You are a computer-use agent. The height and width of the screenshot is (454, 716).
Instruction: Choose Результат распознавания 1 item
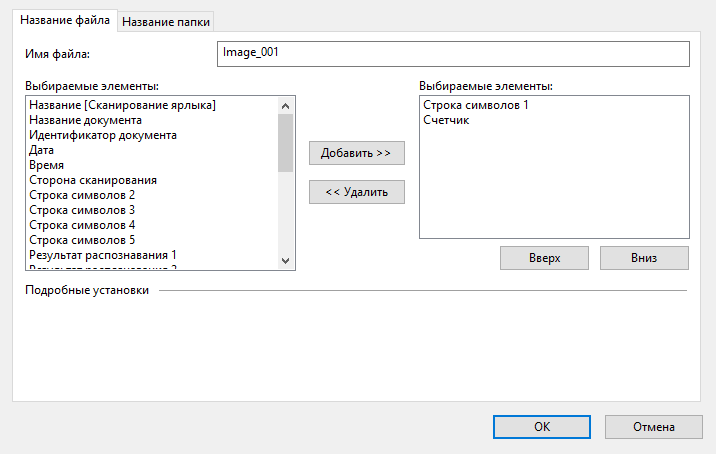click(103, 255)
